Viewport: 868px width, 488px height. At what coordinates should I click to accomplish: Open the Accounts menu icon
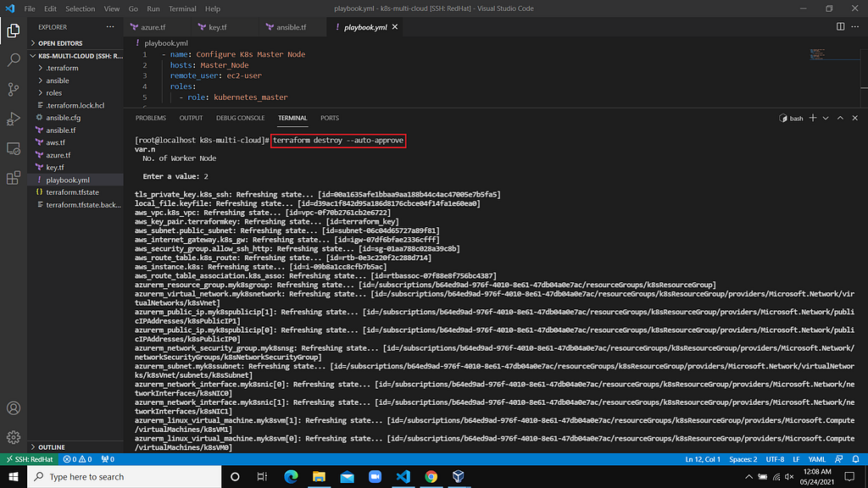pyautogui.click(x=14, y=408)
